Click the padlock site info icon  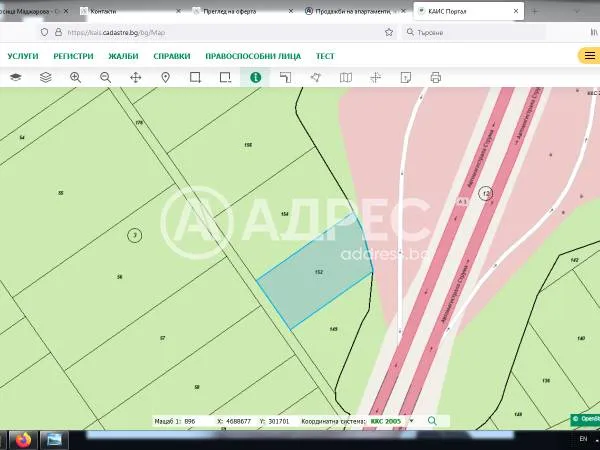click(58, 32)
